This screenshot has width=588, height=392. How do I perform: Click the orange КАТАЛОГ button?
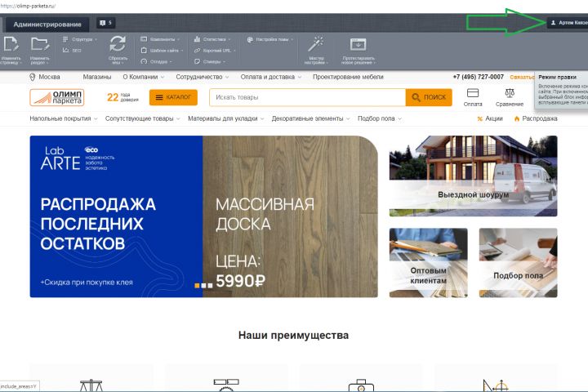173,97
